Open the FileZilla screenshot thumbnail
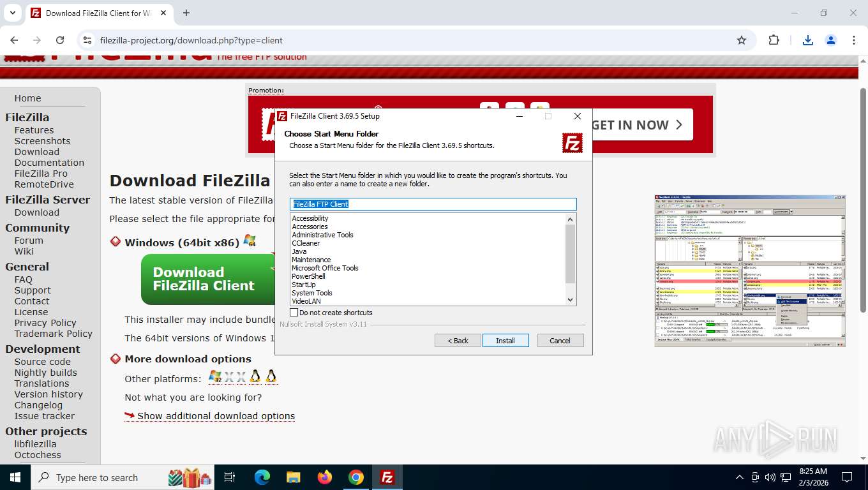868x490 pixels. [750, 271]
